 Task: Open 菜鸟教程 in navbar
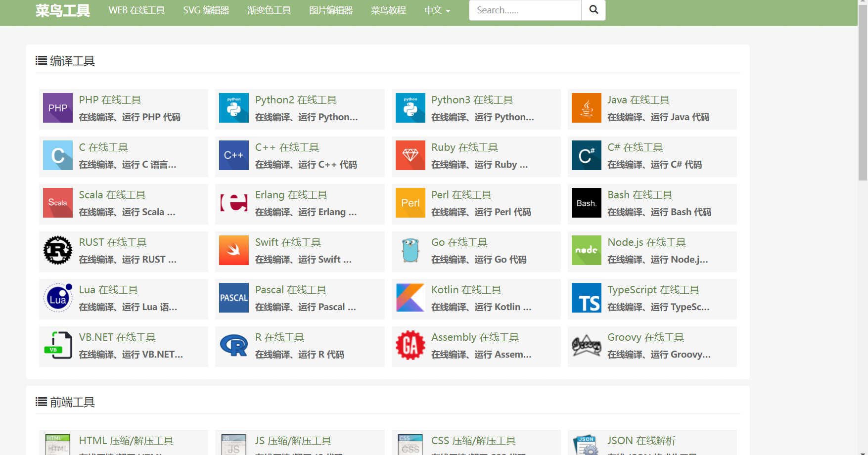(x=388, y=10)
